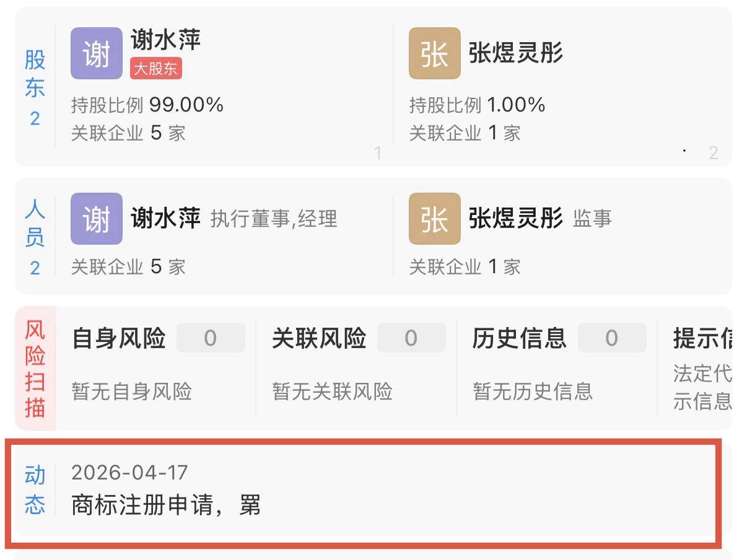The width and height of the screenshot is (747, 560).
Task: View 张煜灵彤's 1 associated company under shareholders
Action: pos(465,133)
